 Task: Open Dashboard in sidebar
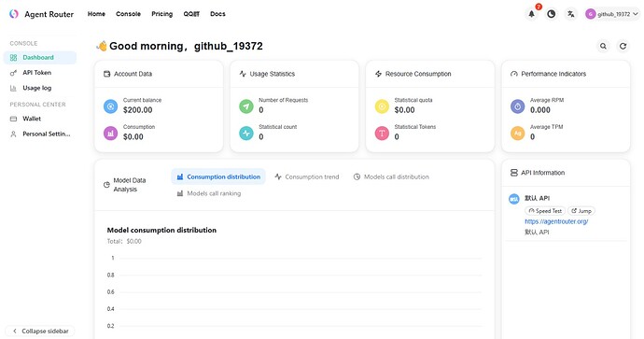click(x=40, y=58)
